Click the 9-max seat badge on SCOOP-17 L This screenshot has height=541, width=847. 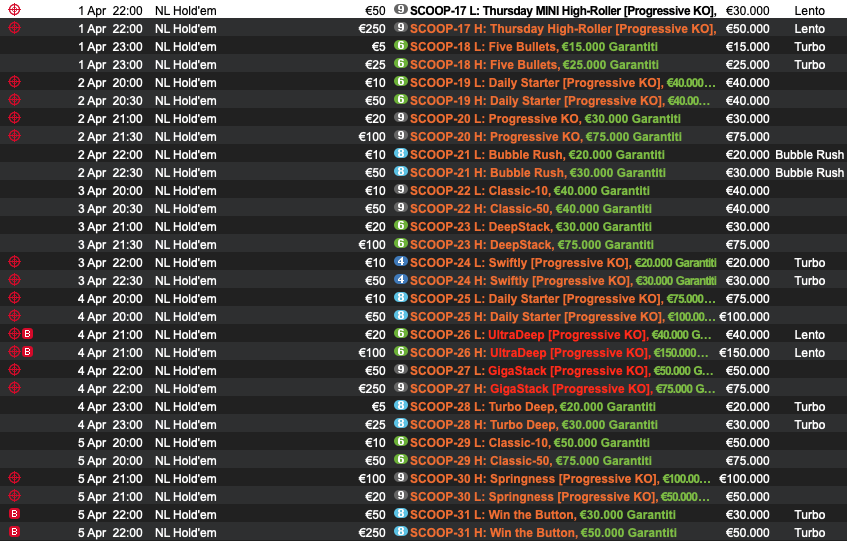pos(400,9)
